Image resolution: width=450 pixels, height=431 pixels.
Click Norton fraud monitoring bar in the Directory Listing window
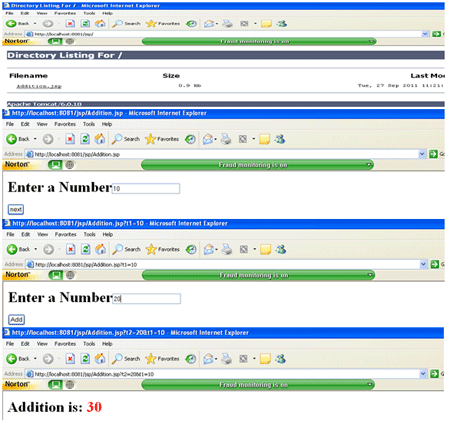259,41
